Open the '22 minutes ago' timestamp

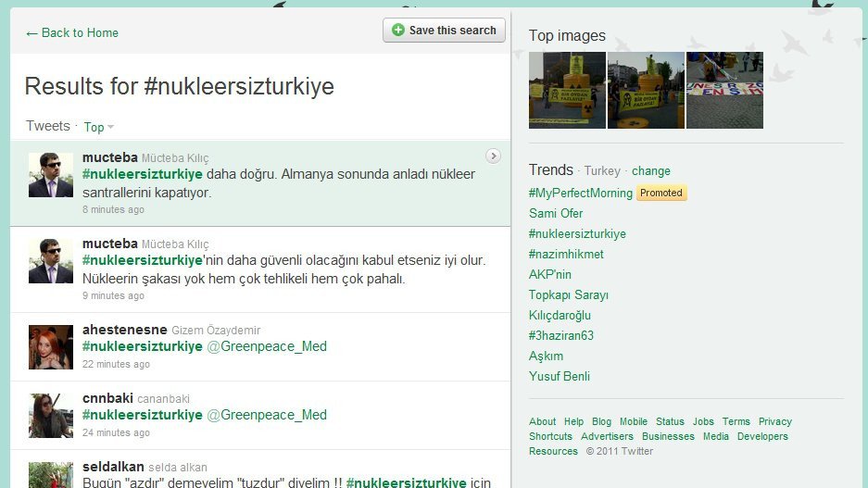click(x=116, y=364)
